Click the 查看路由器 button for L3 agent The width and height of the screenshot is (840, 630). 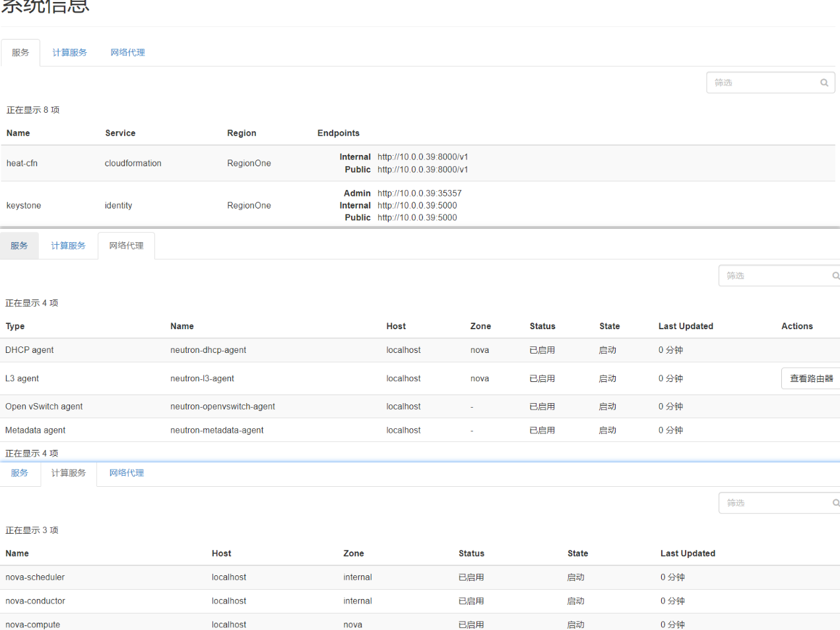[x=811, y=379]
